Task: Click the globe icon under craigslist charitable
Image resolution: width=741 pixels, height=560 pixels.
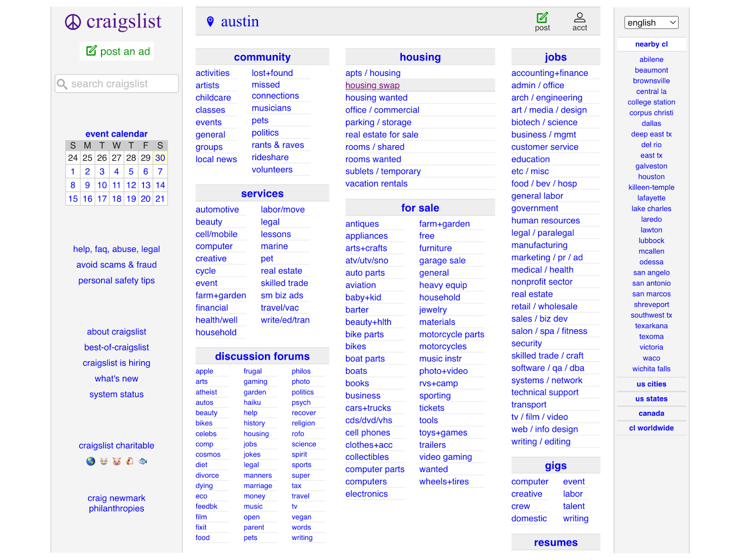Action: pyautogui.click(x=91, y=461)
